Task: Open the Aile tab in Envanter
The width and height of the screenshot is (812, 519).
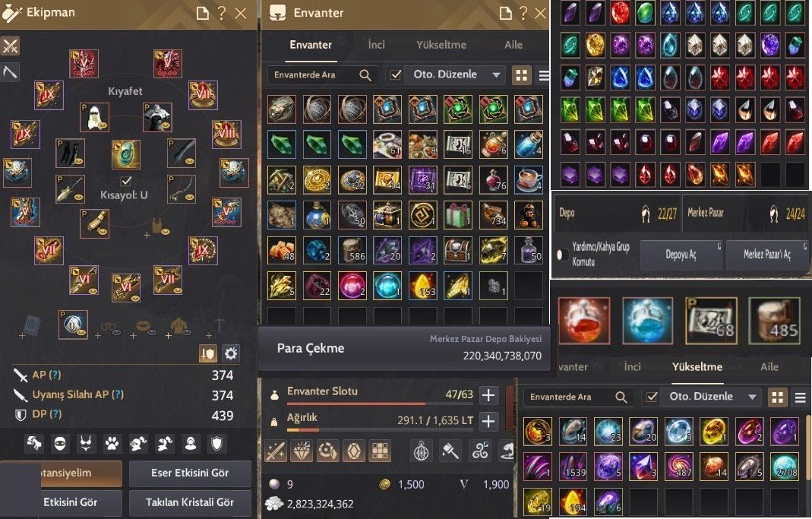Action: coord(513,45)
